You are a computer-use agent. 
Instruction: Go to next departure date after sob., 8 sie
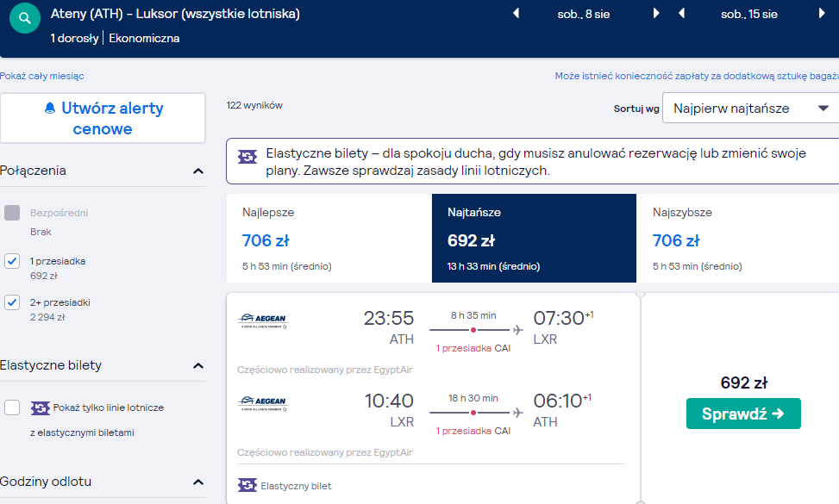point(656,14)
